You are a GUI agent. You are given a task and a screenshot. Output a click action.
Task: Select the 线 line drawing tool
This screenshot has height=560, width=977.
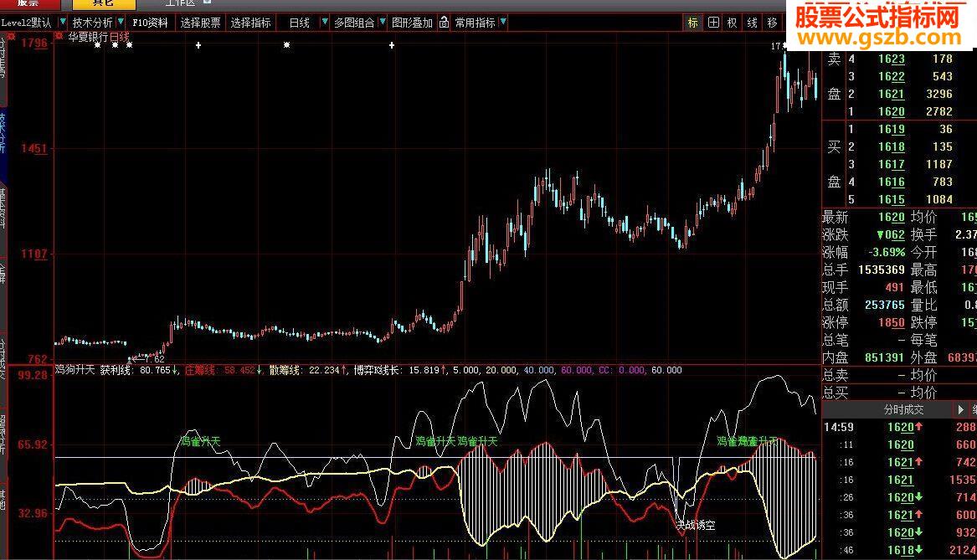pyautogui.click(x=753, y=23)
